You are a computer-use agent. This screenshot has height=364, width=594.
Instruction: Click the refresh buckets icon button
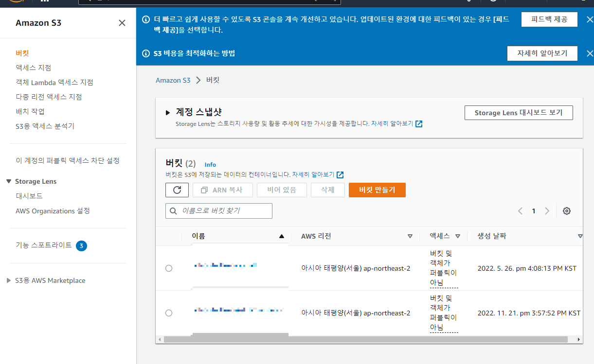(177, 190)
